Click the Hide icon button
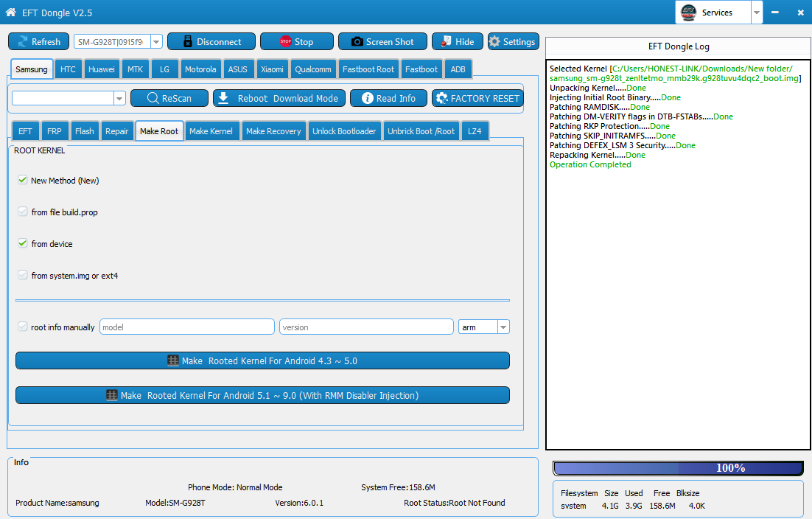The image size is (812, 519). click(446, 42)
